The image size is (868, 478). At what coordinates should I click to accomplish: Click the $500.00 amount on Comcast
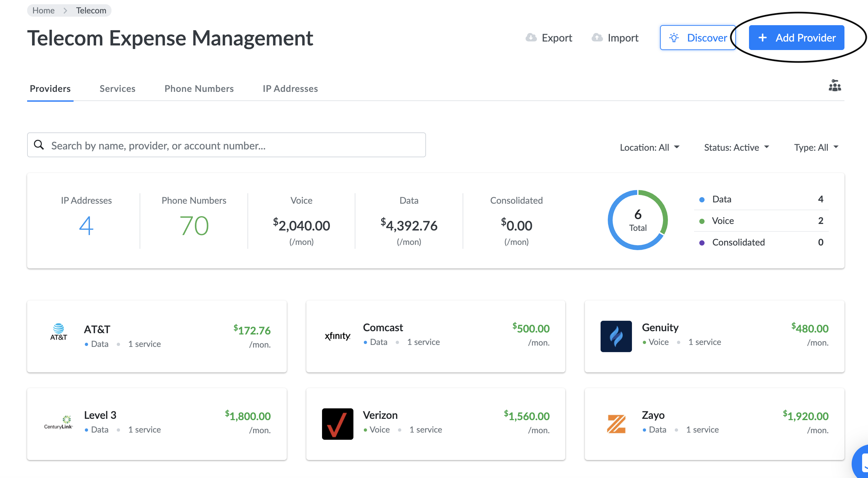pos(531,328)
